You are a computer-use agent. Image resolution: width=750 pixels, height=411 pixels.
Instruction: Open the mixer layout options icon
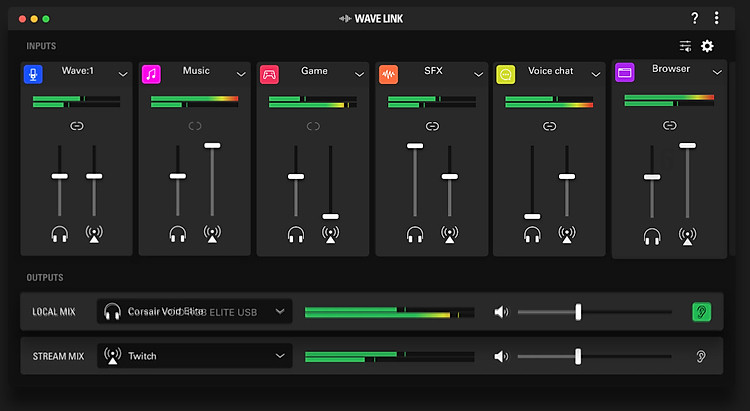pos(685,46)
